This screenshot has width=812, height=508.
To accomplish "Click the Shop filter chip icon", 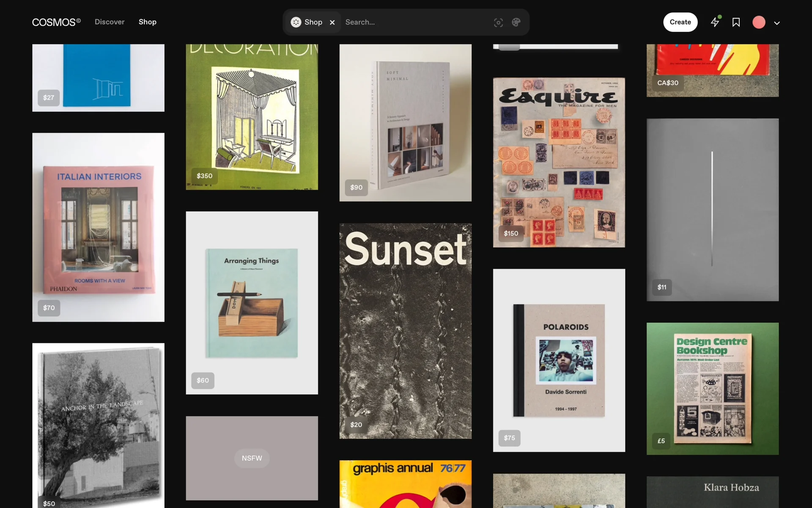I will click(x=296, y=22).
